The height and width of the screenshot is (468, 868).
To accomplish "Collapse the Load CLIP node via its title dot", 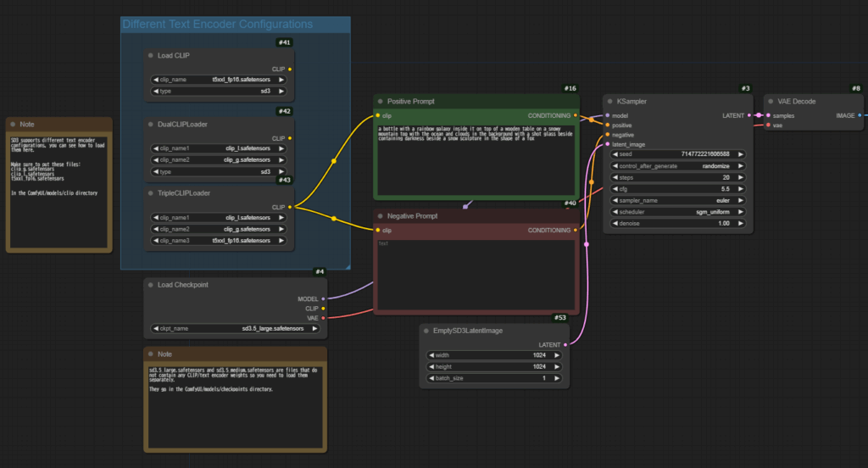I will pyautogui.click(x=151, y=55).
